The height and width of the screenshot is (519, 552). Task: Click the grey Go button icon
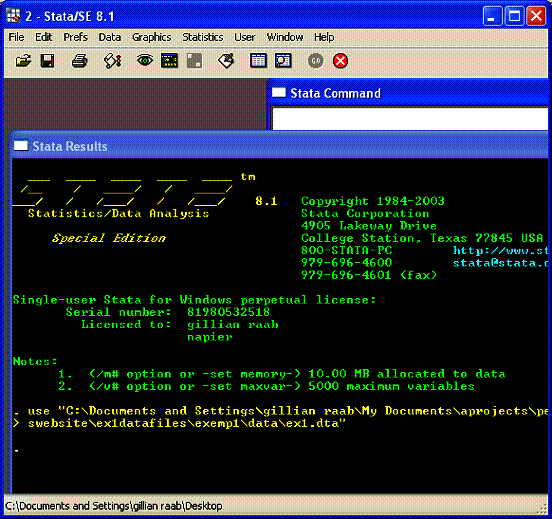click(316, 61)
